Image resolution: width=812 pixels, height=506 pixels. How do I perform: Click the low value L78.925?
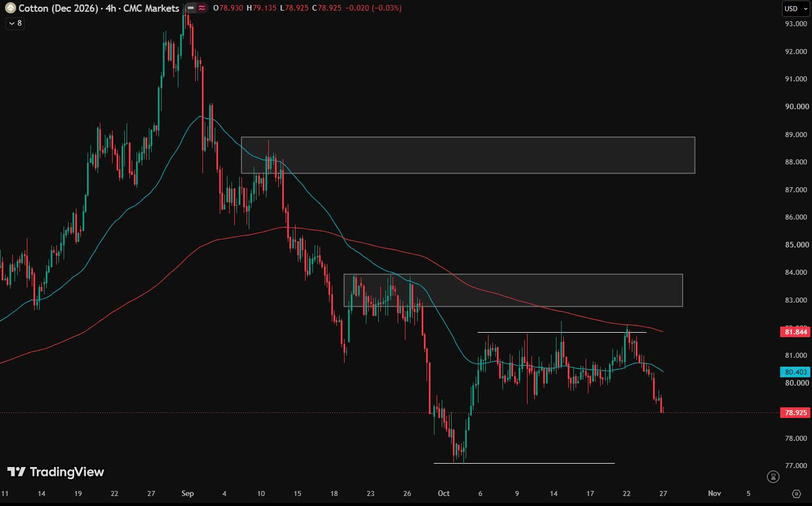294,8
